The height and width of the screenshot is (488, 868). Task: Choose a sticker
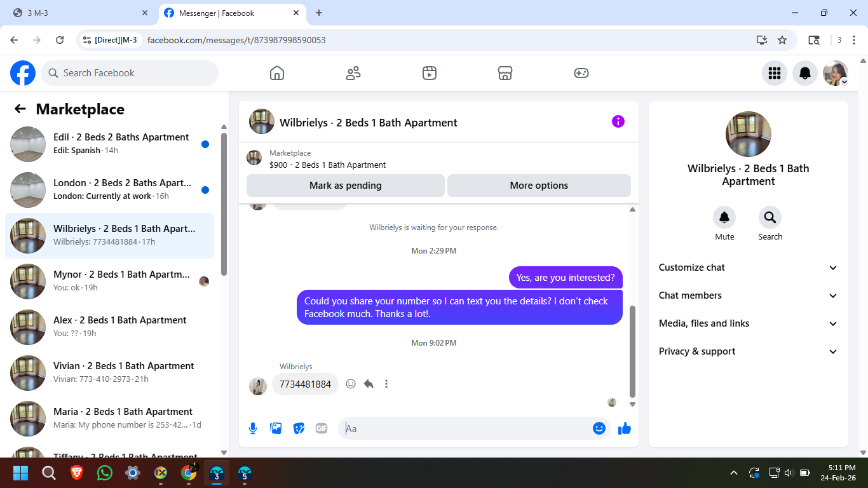click(x=299, y=428)
